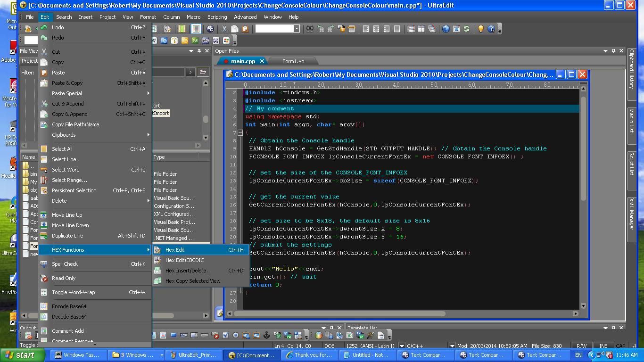Click the yellow lightbulb icon in the toolbar
644x362 pixels.
pos(480,29)
